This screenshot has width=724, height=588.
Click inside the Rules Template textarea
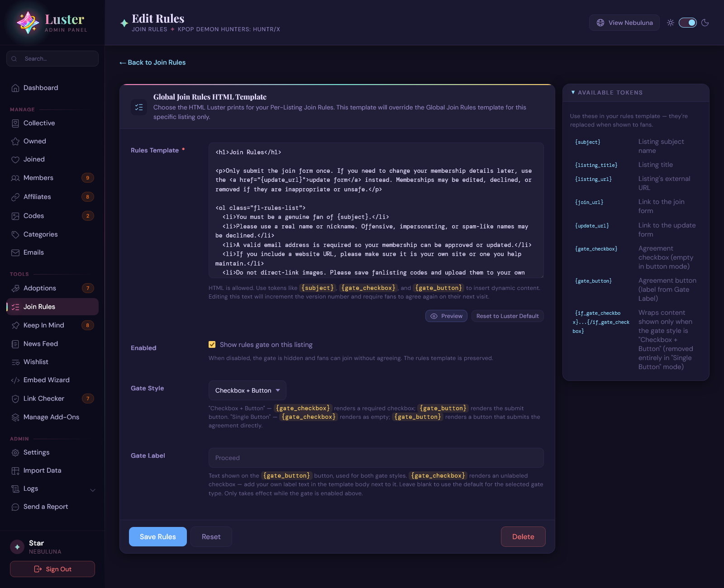coord(376,210)
